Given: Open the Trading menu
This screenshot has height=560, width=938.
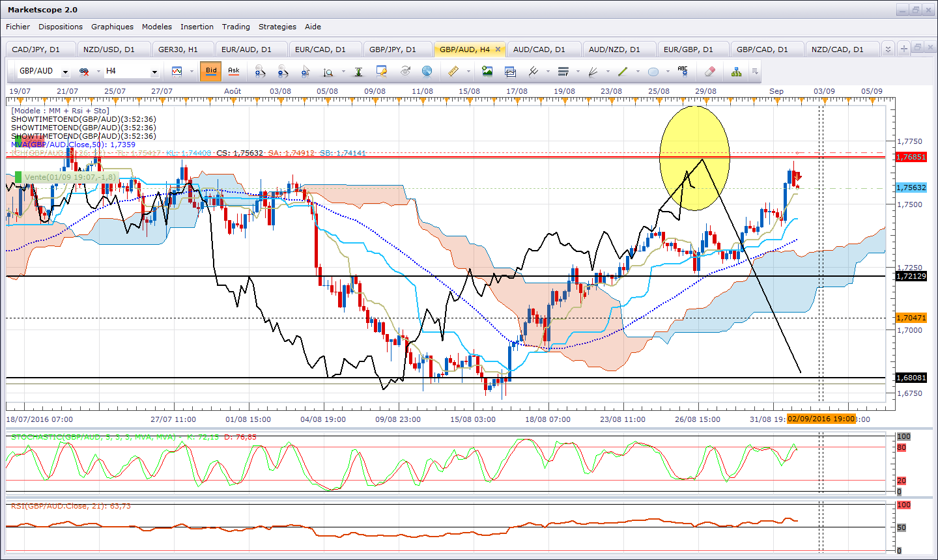Looking at the screenshot, I should [x=235, y=27].
